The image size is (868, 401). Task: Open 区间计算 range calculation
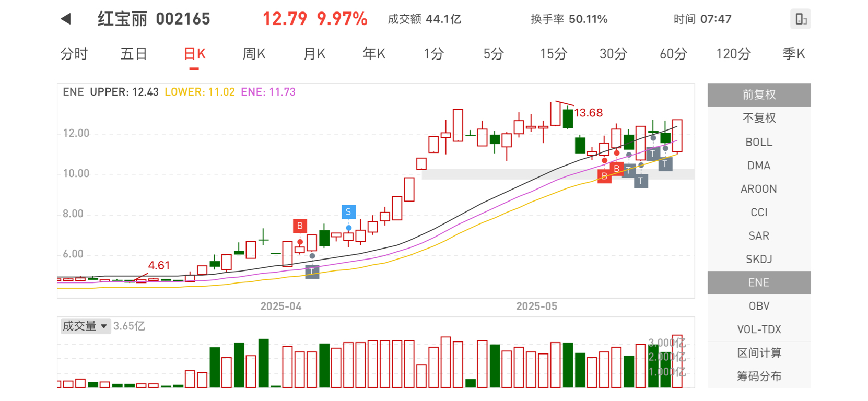(759, 353)
